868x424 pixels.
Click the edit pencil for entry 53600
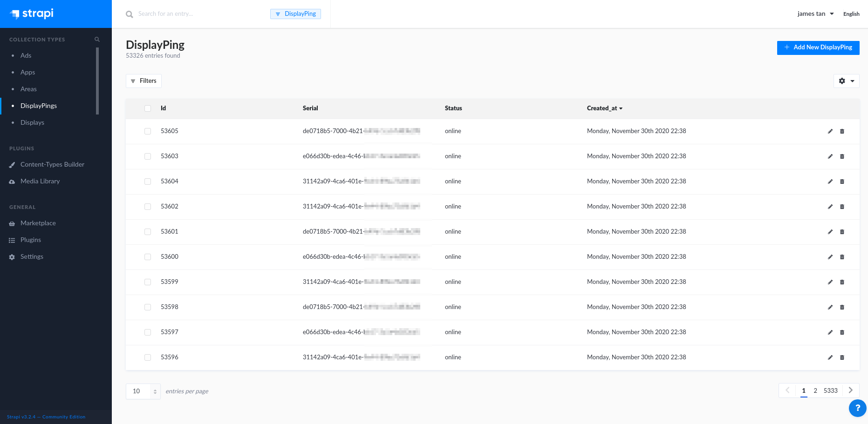pyautogui.click(x=830, y=257)
